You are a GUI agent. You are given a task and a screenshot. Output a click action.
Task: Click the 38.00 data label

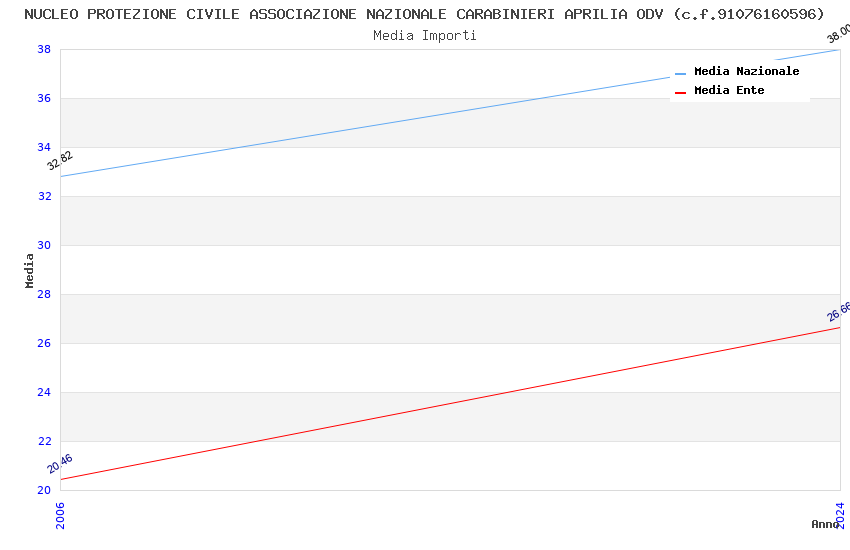[838, 34]
